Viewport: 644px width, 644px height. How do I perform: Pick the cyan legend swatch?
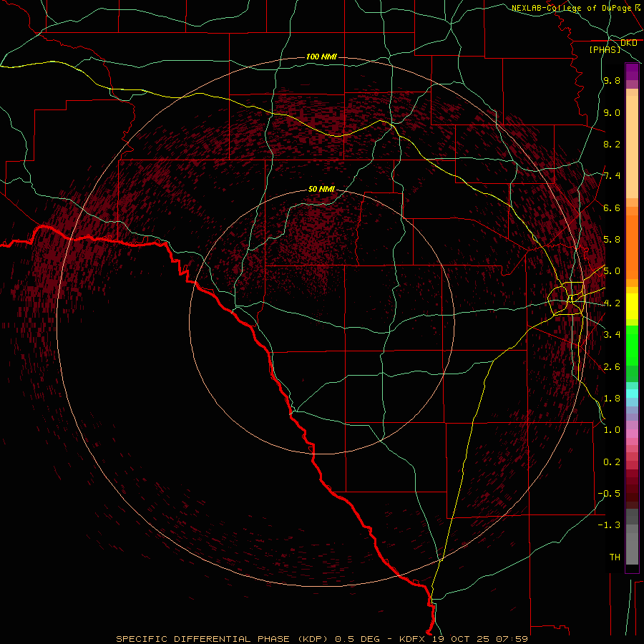click(632, 393)
